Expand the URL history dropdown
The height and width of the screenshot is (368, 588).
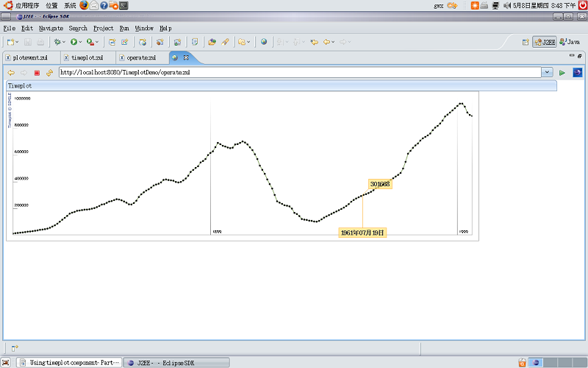[x=547, y=72]
